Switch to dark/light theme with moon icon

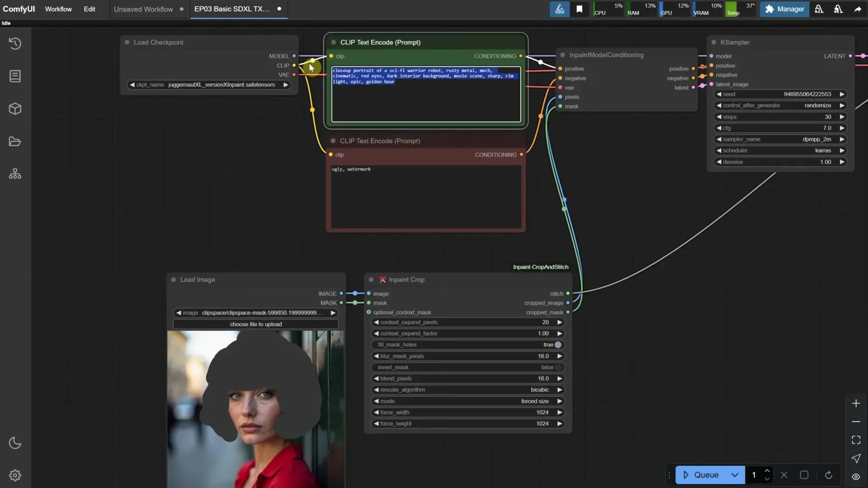point(15,443)
